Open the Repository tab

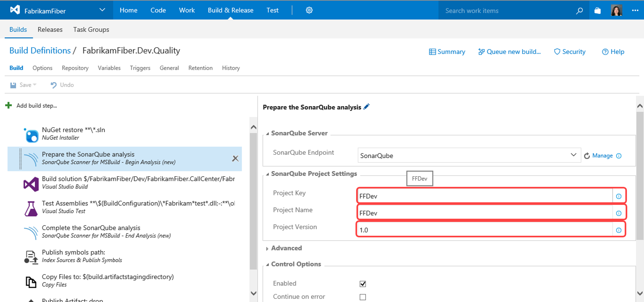click(x=75, y=68)
